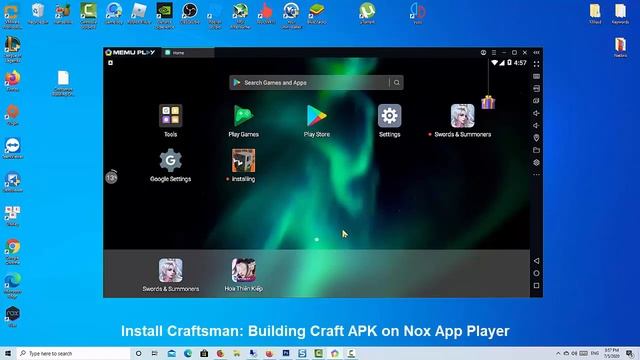Open the TeamViewer desktop shortcut
Screen dimensions: 640x360
(13, 148)
